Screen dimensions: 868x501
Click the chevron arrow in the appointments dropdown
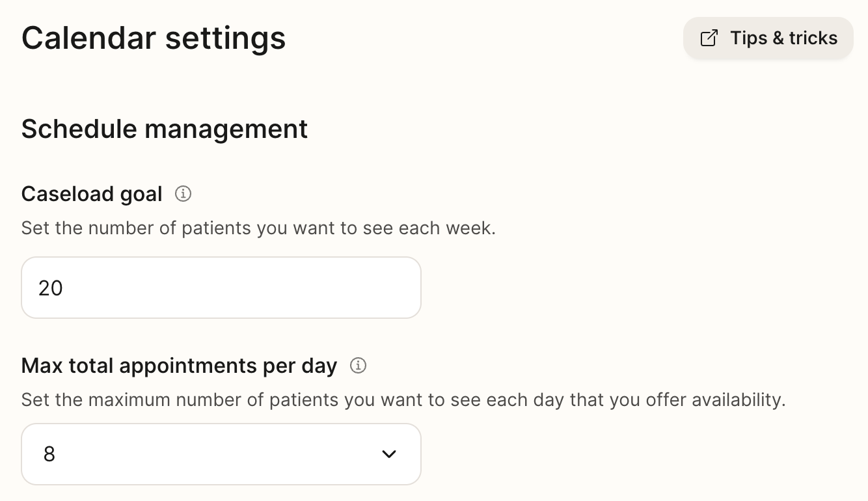389,454
